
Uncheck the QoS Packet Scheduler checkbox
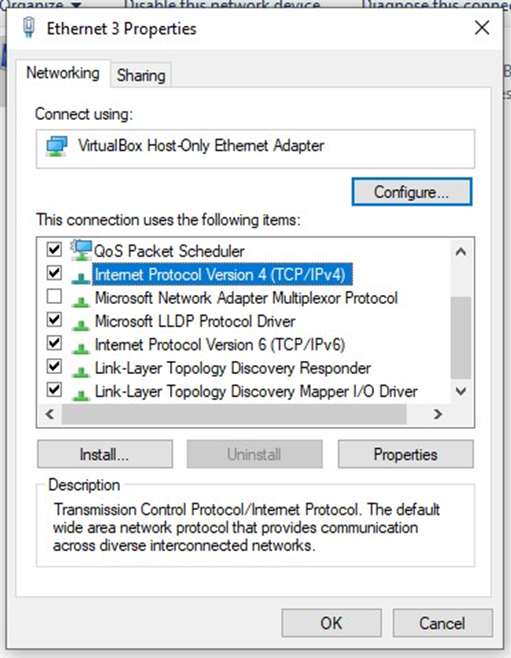click(54, 249)
